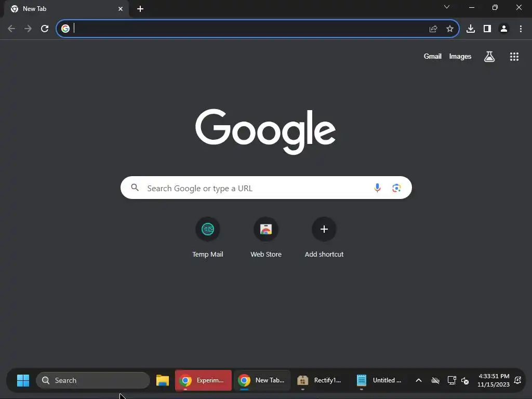Expand the tab search chevron
532x399 pixels.
447,7
